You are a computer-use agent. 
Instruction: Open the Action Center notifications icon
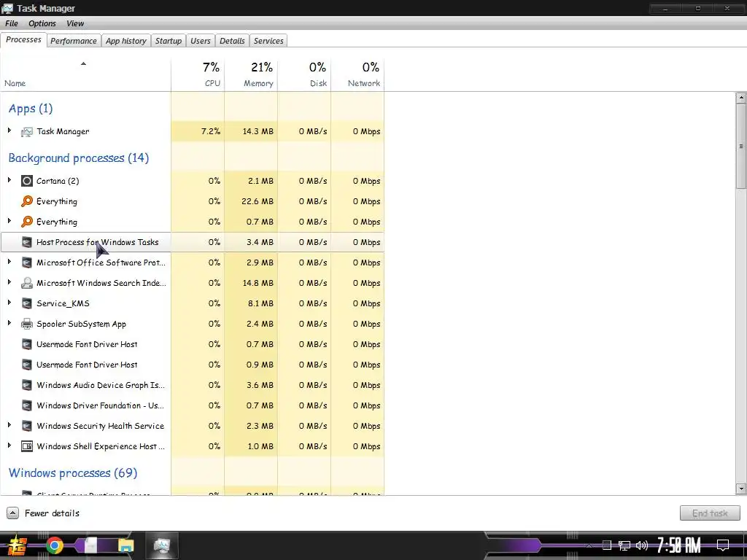[723, 545]
